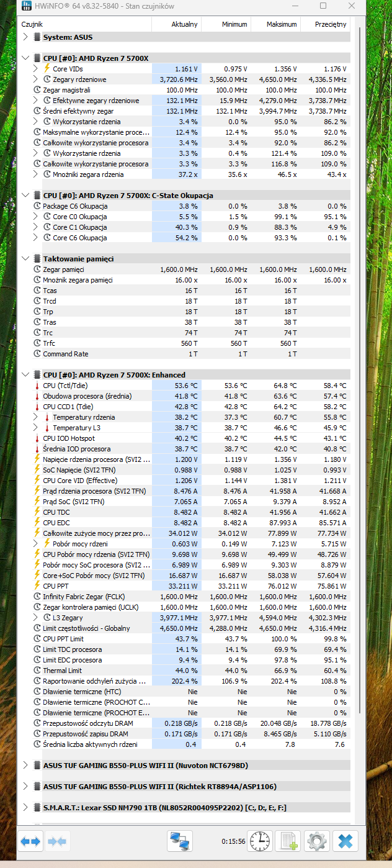392x868 pixels.
Task: Click thermometer icon of CPU IOD Hotspot
Action: [38, 438]
